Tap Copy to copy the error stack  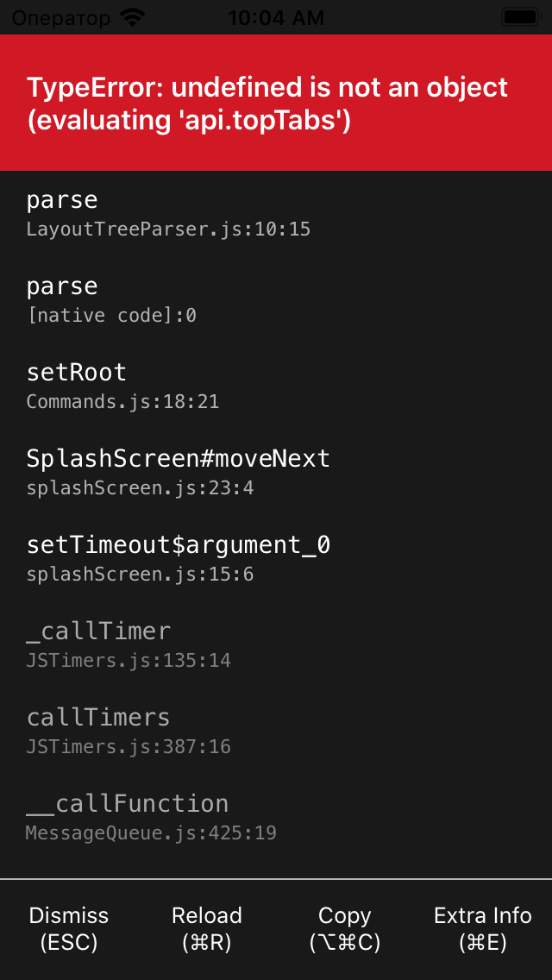click(x=344, y=928)
